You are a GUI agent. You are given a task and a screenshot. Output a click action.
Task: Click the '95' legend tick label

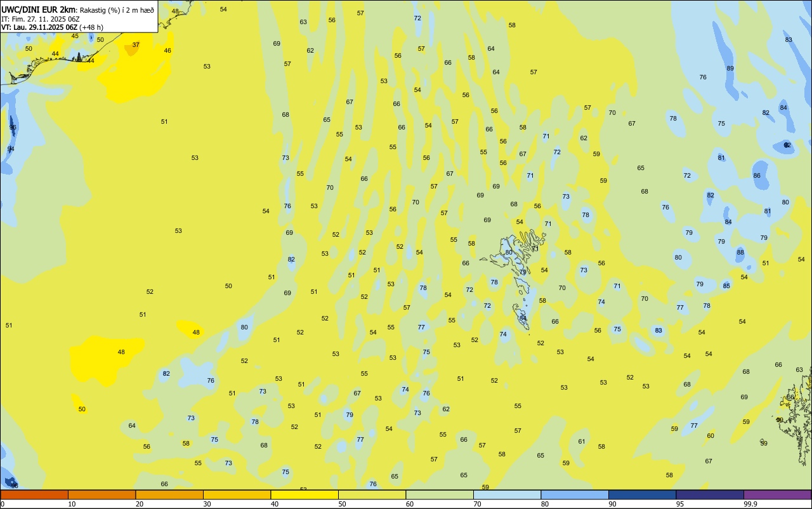680,504
